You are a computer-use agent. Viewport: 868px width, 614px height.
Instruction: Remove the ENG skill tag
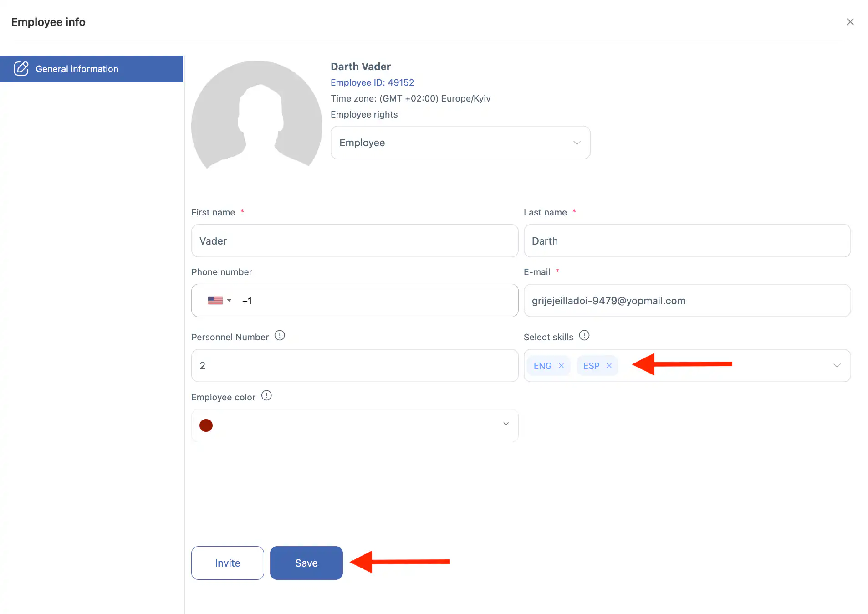pos(561,366)
